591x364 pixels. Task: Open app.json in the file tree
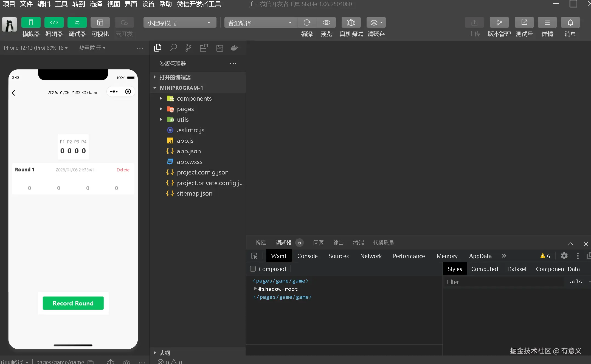pos(188,151)
